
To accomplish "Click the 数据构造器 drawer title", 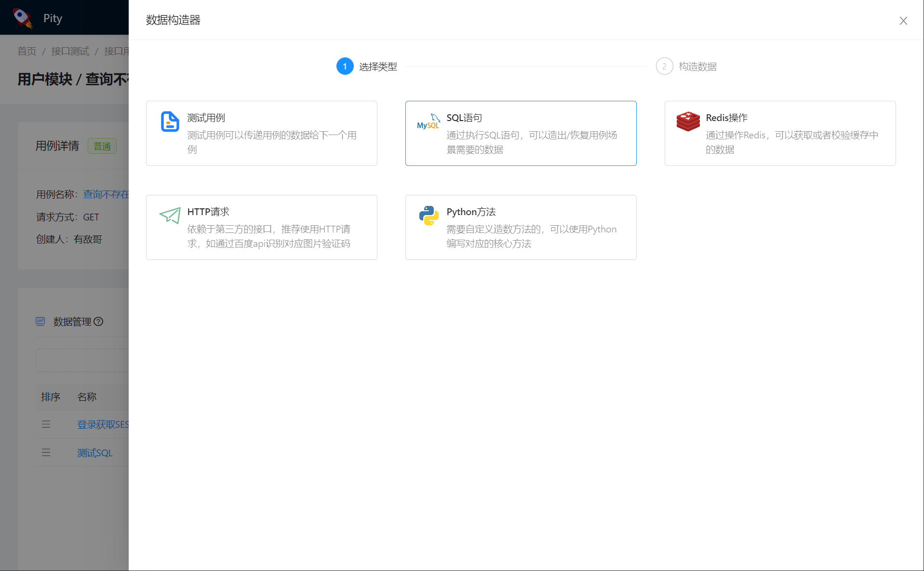I will coord(173,20).
